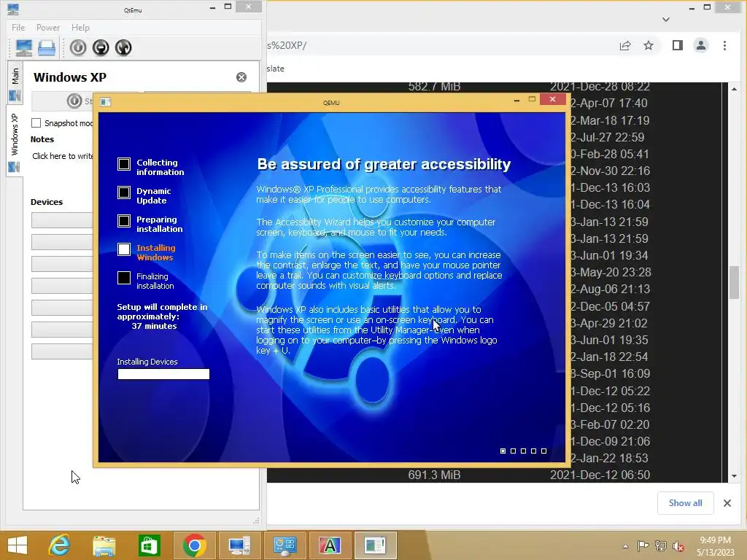
Task: Switch to the QEMU window taskbar icon
Action: pos(375,545)
